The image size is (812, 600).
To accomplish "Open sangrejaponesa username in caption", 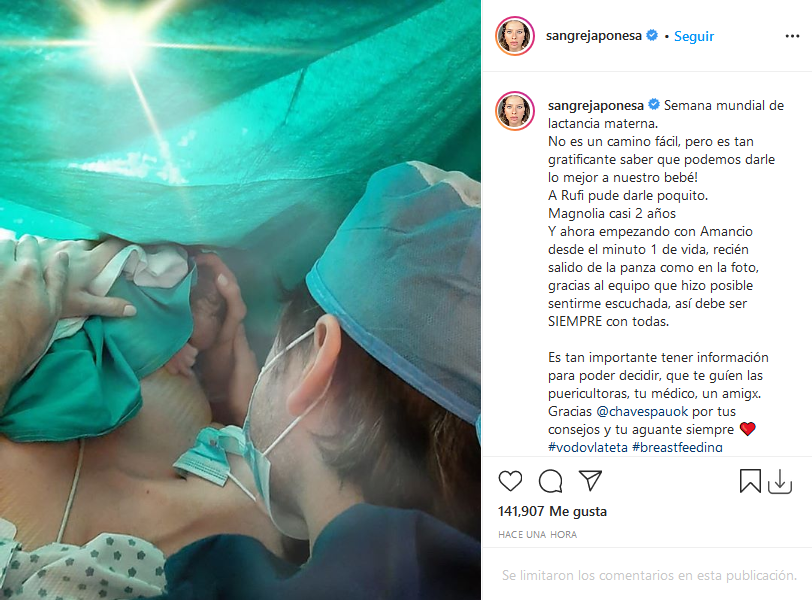I will click(x=596, y=106).
